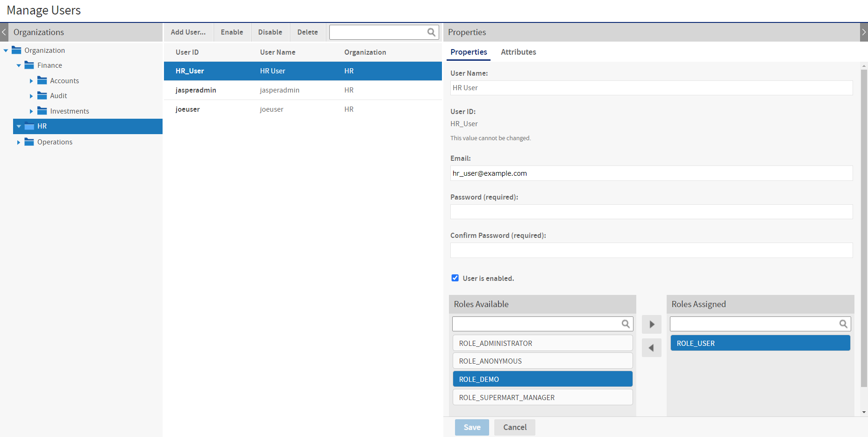Expand the Investments tree node
The image size is (868, 437).
point(31,111)
